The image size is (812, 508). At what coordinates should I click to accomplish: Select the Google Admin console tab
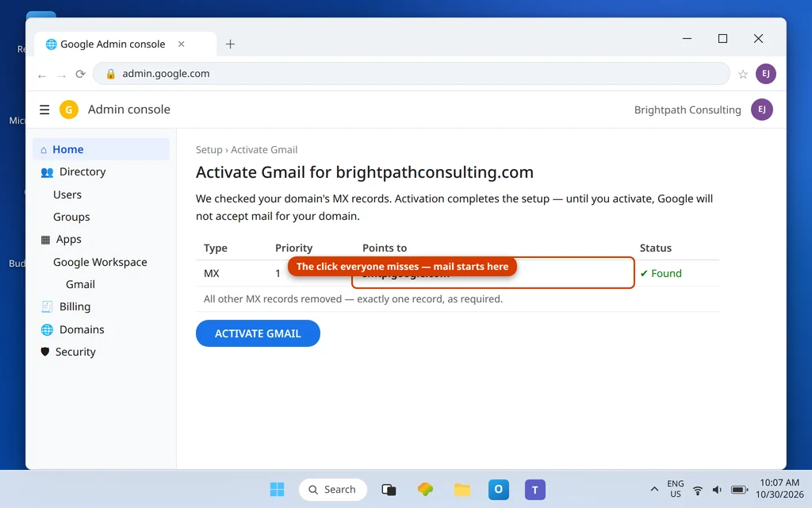click(124, 44)
